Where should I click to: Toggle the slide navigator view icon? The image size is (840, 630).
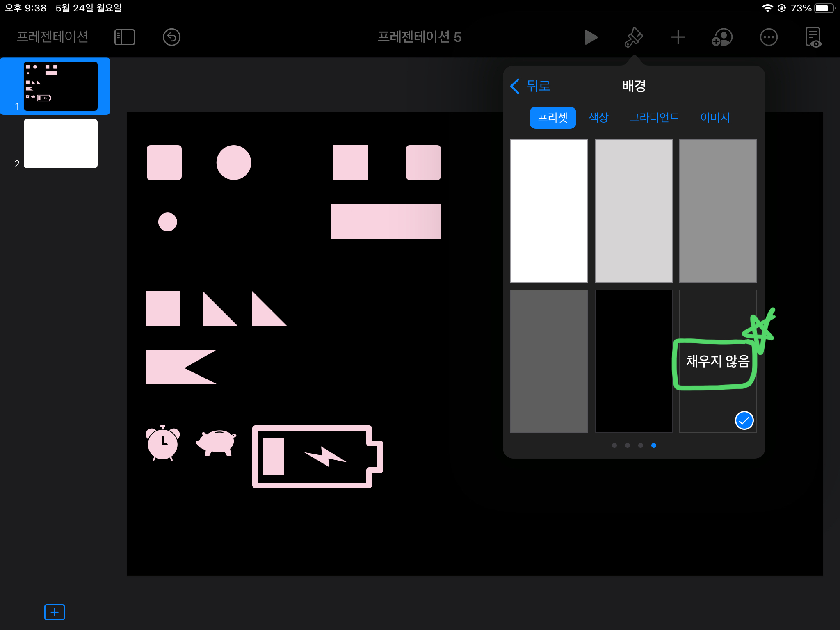125,37
